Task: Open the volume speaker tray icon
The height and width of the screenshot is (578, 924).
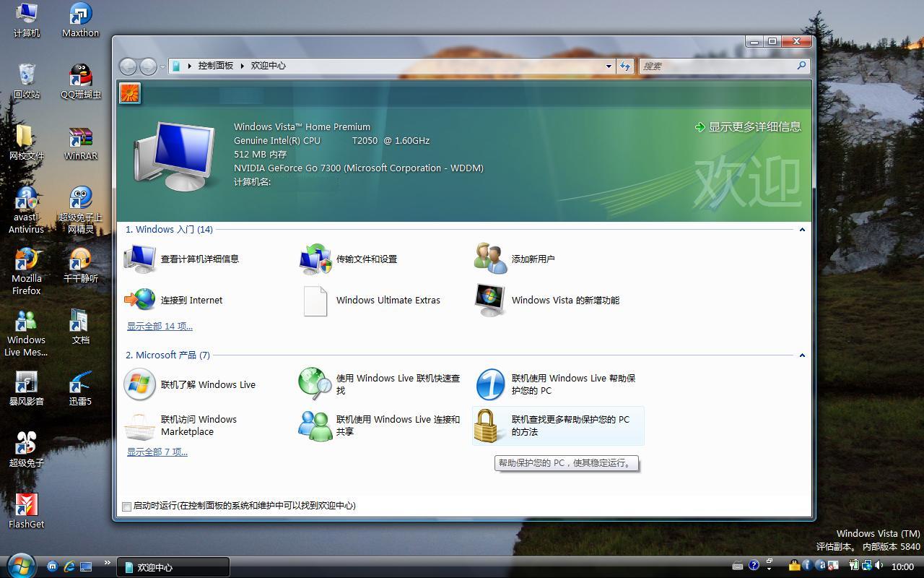Action: tap(879, 566)
